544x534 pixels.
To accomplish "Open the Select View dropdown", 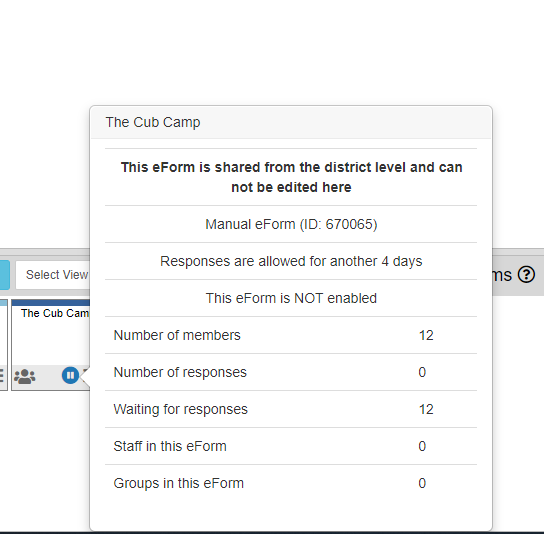I will click(x=53, y=275).
